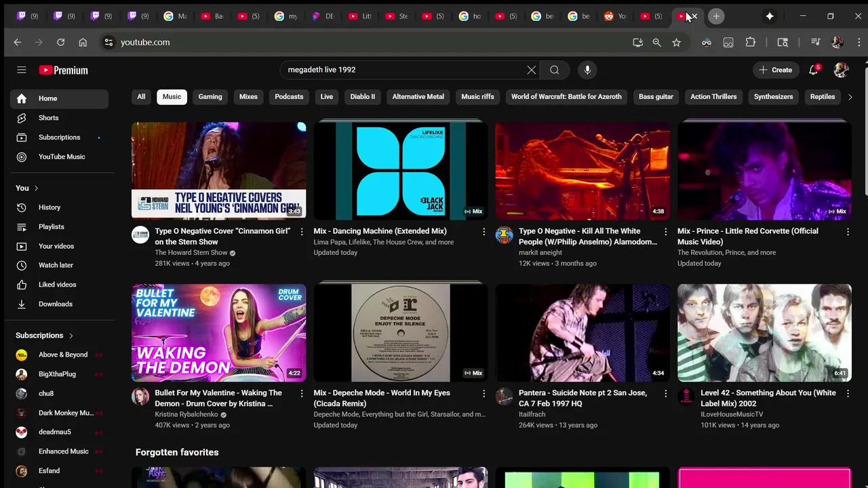The width and height of the screenshot is (868, 488).
Task: Clear the search box with the X
Action: [x=532, y=70]
